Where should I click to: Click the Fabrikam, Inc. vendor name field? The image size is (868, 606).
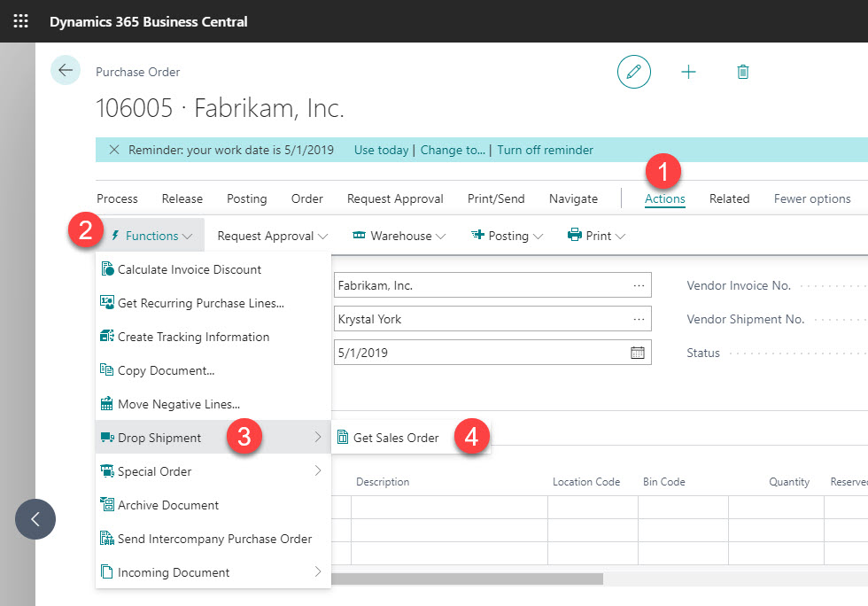[478, 285]
